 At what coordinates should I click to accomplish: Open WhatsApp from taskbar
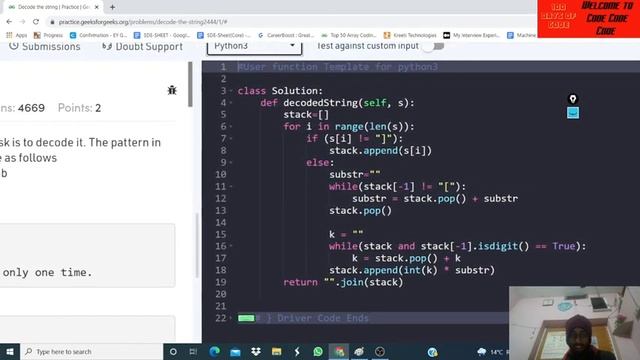(x=318, y=351)
